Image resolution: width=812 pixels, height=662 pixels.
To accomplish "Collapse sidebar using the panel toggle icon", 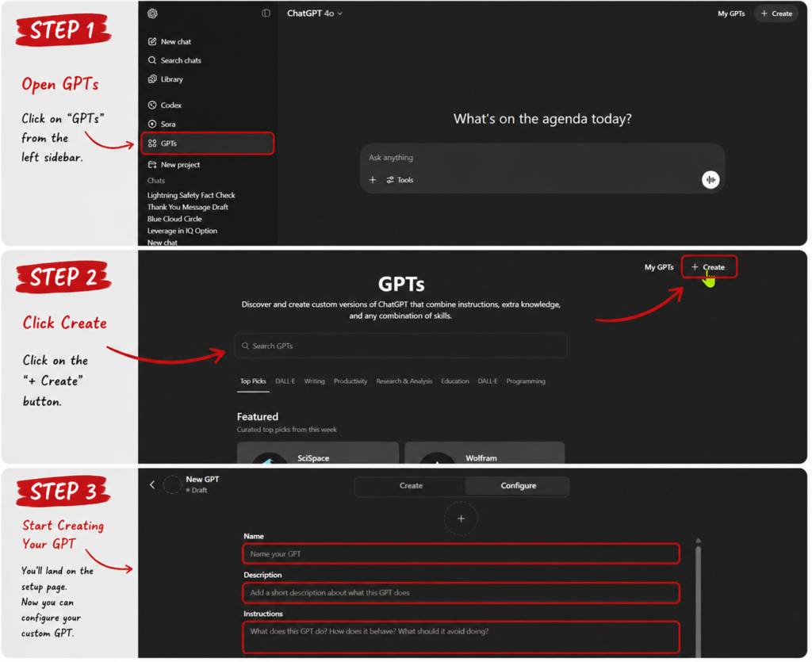I will point(266,13).
